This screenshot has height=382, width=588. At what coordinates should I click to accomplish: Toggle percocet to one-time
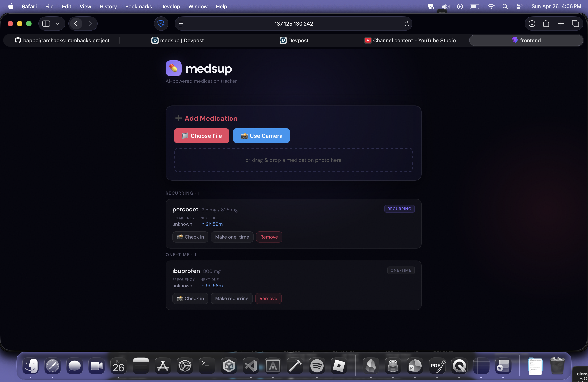232,237
